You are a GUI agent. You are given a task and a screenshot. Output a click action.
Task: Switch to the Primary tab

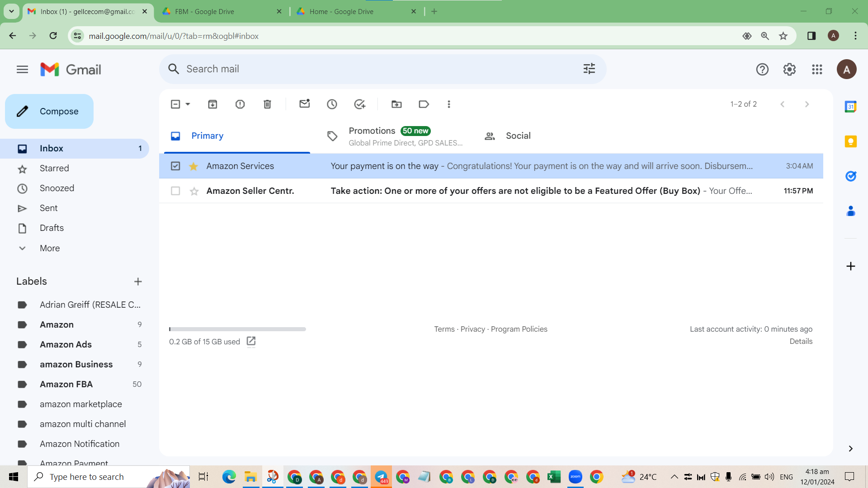(237, 136)
